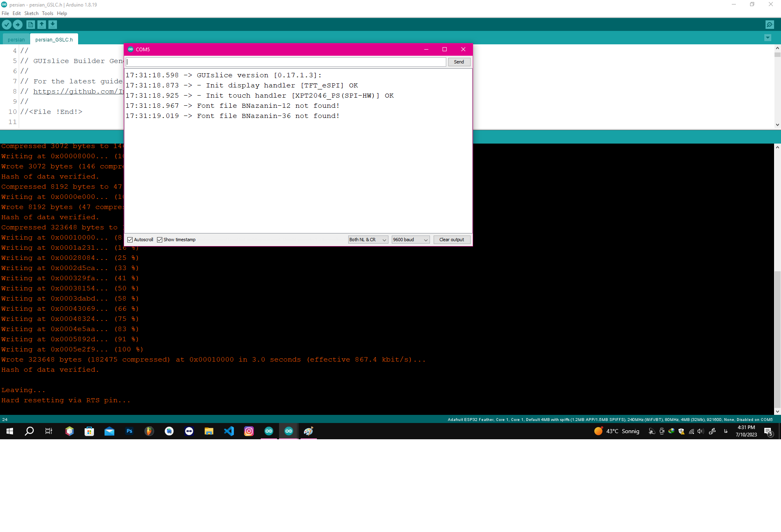
Task: Click the Upload arrow icon
Action: [x=18, y=25]
